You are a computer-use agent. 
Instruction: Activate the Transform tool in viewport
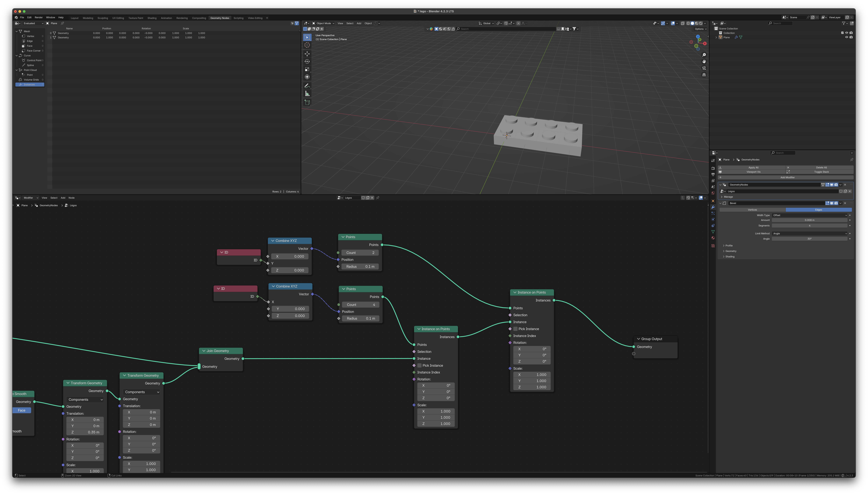(307, 77)
